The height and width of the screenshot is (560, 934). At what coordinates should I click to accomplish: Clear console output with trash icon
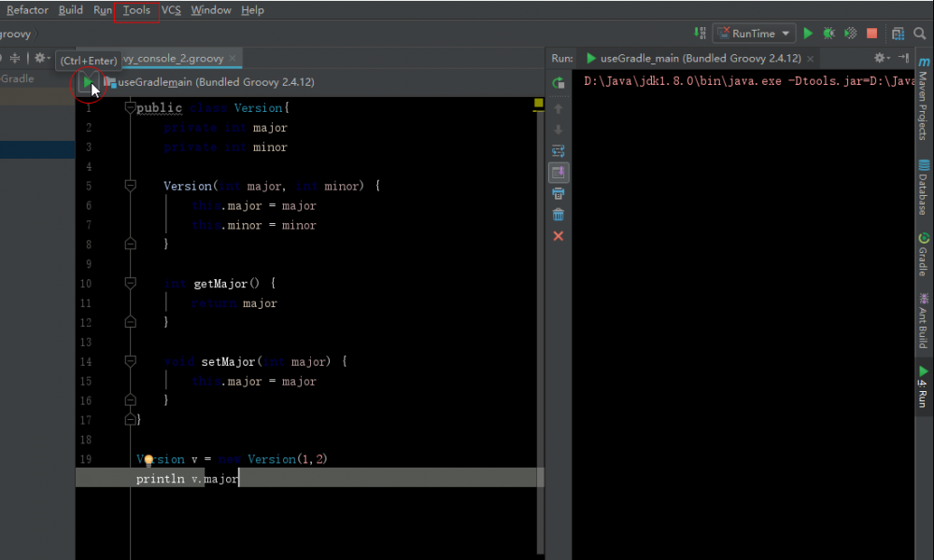click(559, 215)
